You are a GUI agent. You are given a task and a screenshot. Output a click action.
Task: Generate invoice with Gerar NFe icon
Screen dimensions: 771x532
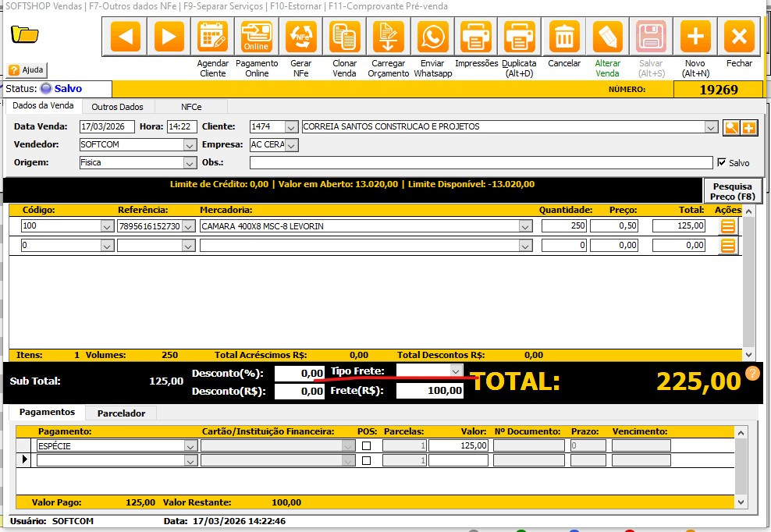click(x=300, y=37)
